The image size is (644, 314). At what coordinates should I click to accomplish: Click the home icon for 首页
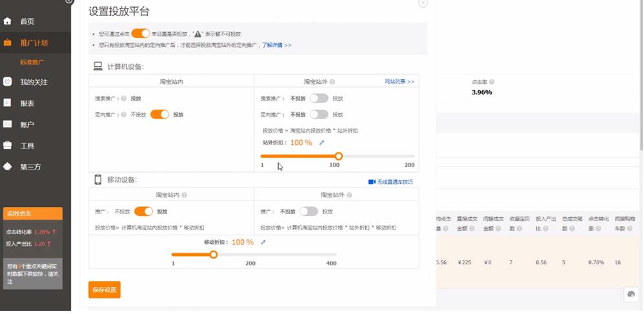(x=8, y=21)
